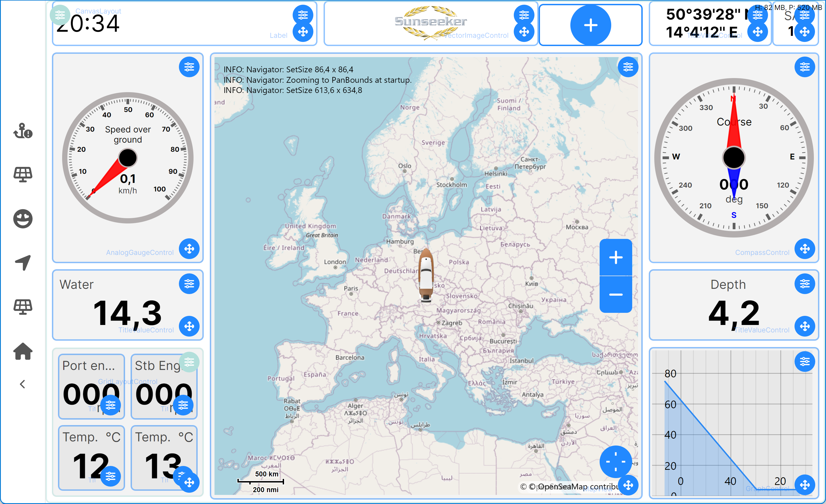Click the Speed over ground gauge title
The image size is (826, 504).
click(128, 134)
